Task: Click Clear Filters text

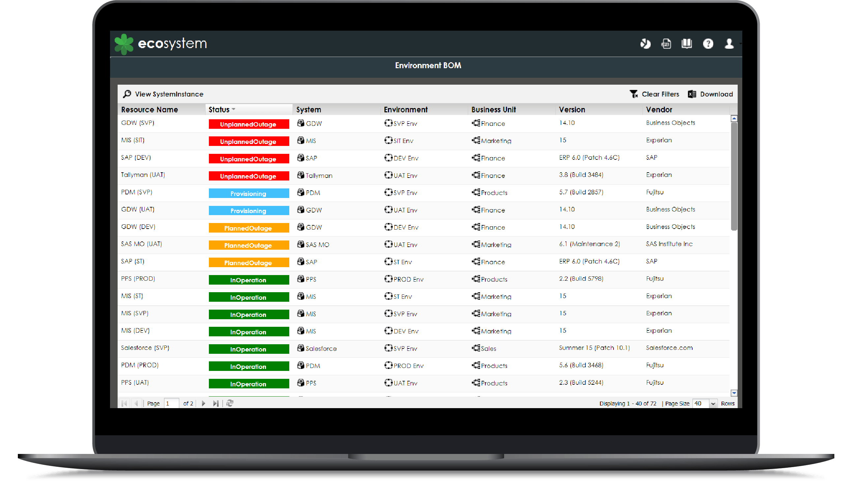Action: point(660,94)
